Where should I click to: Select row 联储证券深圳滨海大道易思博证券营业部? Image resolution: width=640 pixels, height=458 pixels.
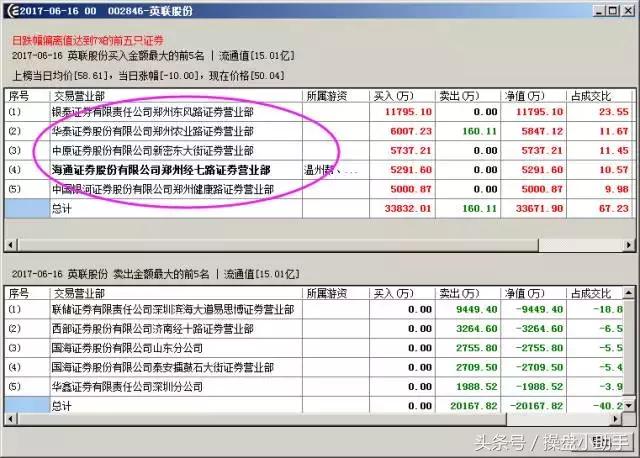(314, 309)
